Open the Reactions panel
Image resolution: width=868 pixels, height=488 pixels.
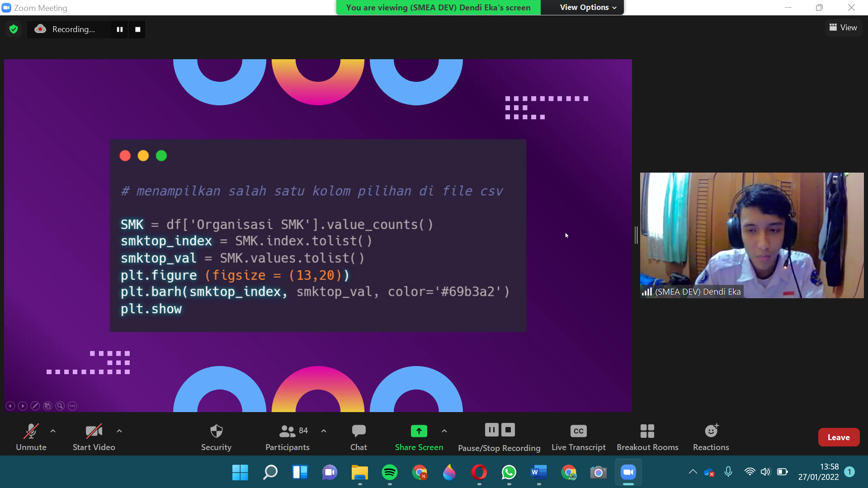click(x=711, y=436)
